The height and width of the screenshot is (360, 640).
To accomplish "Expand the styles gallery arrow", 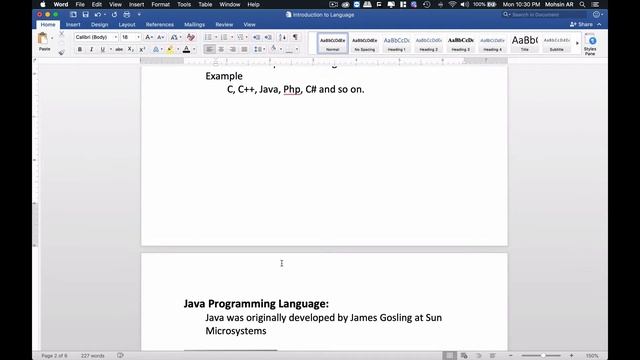I will [x=577, y=43].
